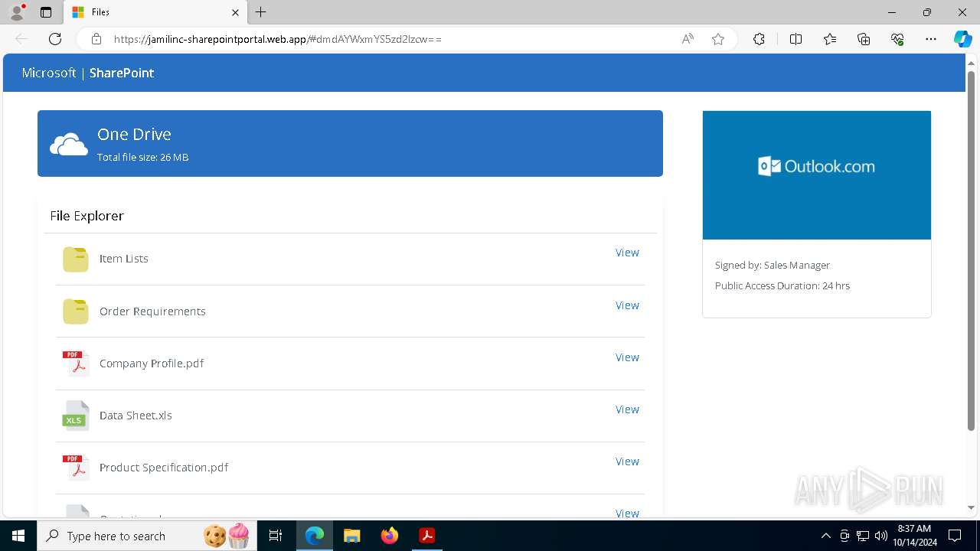Click the address bar URL

pyautogui.click(x=278, y=39)
